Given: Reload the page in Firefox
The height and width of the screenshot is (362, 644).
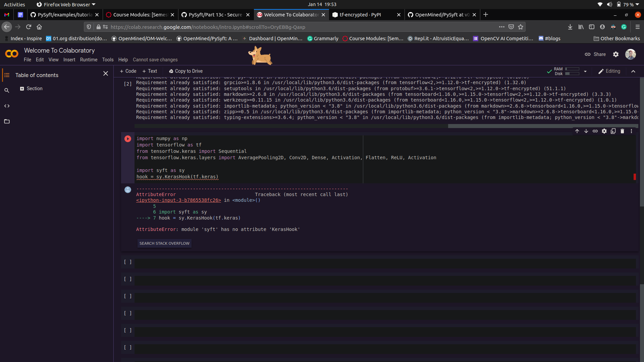Looking at the screenshot, I should coord(29,27).
